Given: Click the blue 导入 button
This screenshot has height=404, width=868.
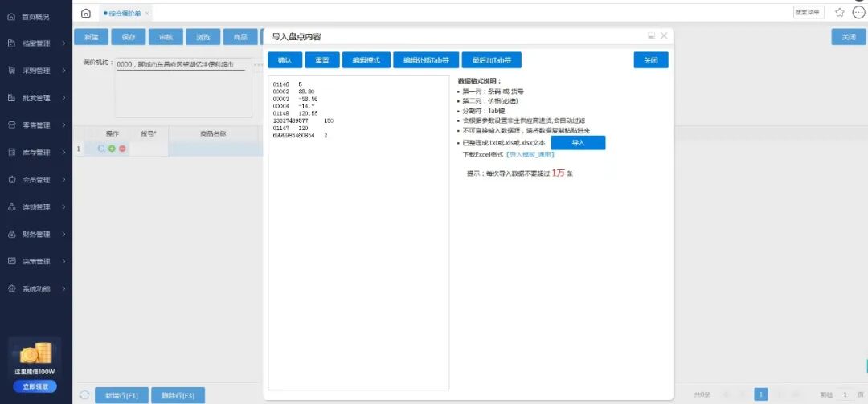Looking at the screenshot, I should [x=578, y=142].
